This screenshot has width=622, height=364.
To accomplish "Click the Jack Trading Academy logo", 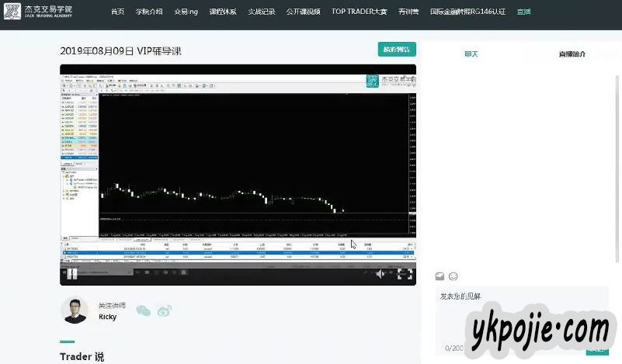I will click(x=39, y=12).
